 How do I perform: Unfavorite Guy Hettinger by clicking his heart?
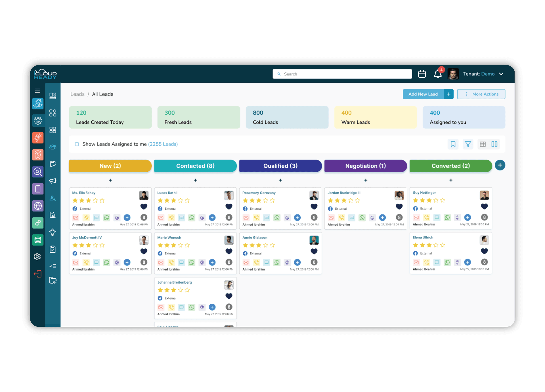pyautogui.click(x=484, y=207)
